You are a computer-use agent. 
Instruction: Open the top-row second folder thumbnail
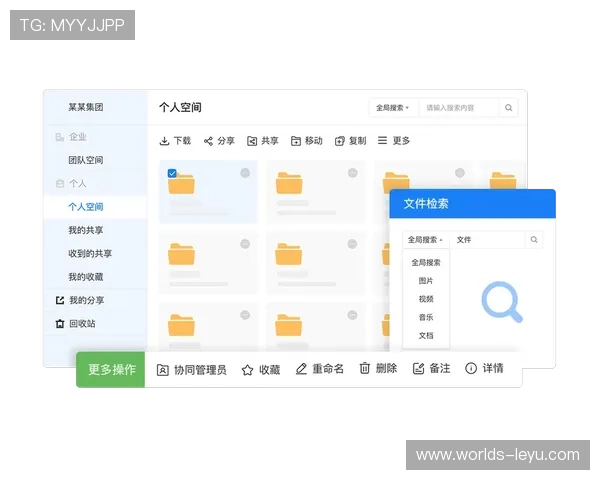(x=289, y=183)
